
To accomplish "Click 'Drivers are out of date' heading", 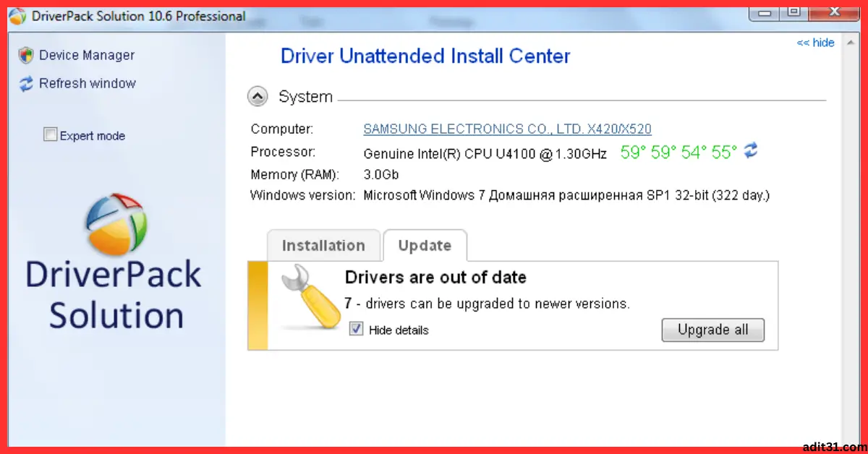I will (435, 278).
